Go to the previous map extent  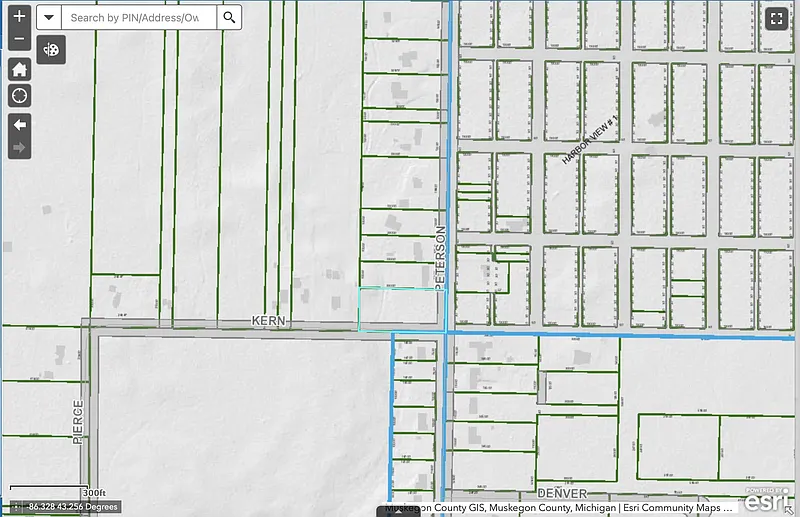[19, 125]
